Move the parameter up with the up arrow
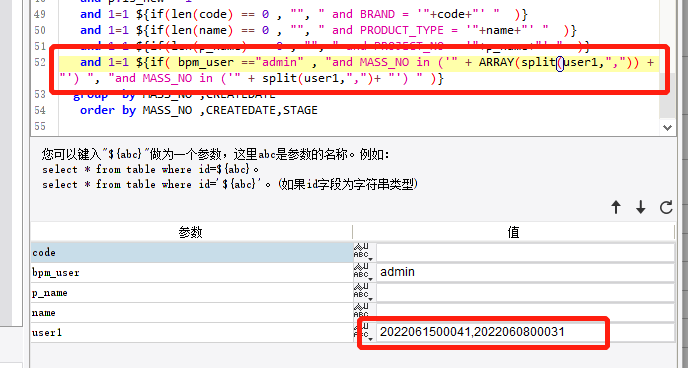 [x=616, y=207]
